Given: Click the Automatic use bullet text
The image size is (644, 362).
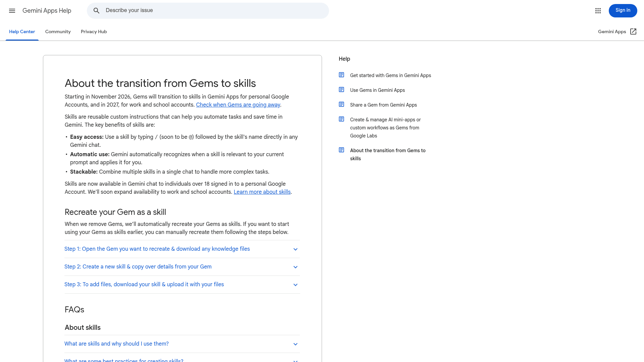Looking at the screenshot, I should [177, 158].
